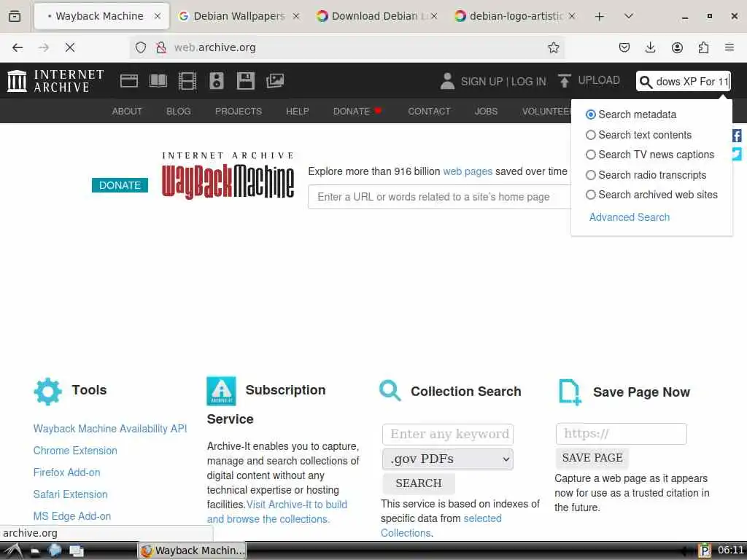Viewport: 747px width, 560px height.
Task: Select Search metadata radio option
Action: (591, 114)
